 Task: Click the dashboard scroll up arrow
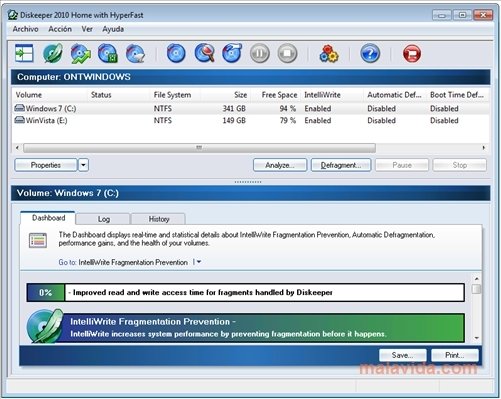477,279
